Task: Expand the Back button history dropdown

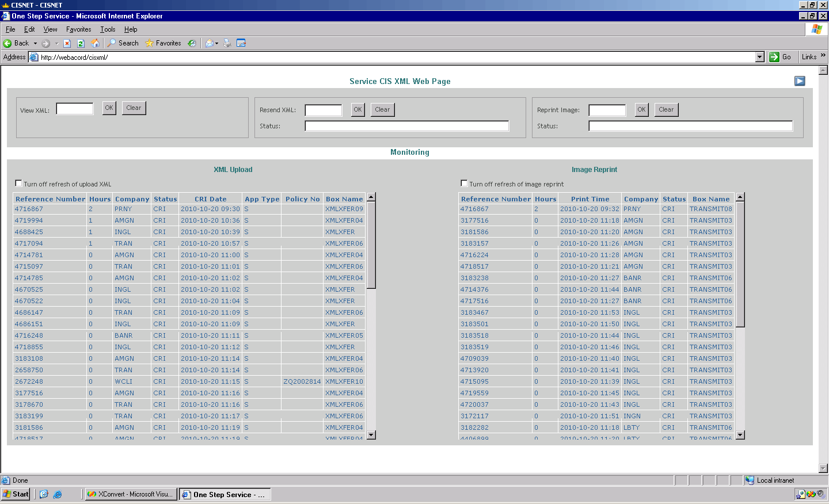Action: 35,43
